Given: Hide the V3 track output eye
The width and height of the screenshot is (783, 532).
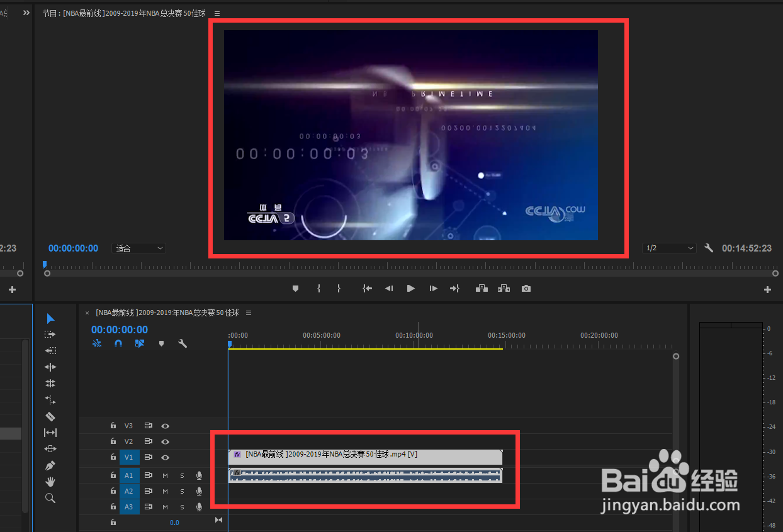Looking at the screenshot, I should pyautogui.click(x=165, y=426).
